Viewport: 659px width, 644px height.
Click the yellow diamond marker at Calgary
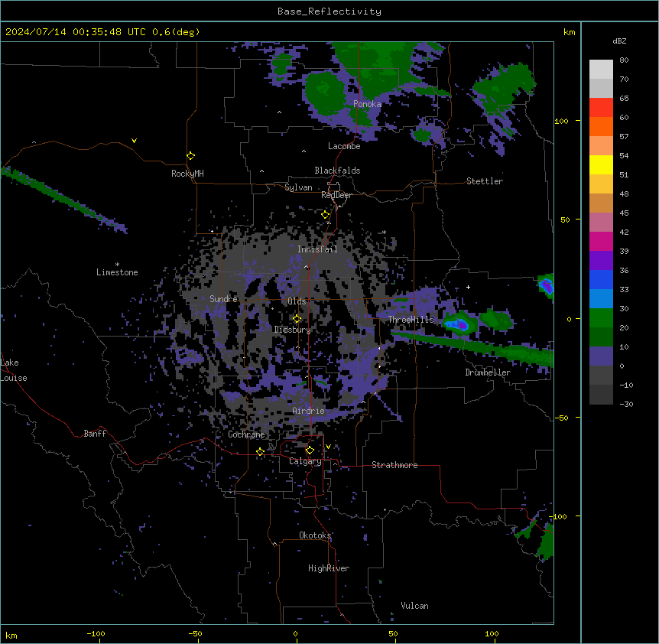coord(310,450)
